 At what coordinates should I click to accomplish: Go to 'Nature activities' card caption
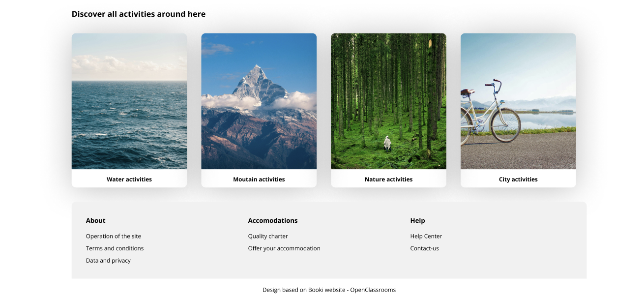pyautogui.click(x=388, y=179)
